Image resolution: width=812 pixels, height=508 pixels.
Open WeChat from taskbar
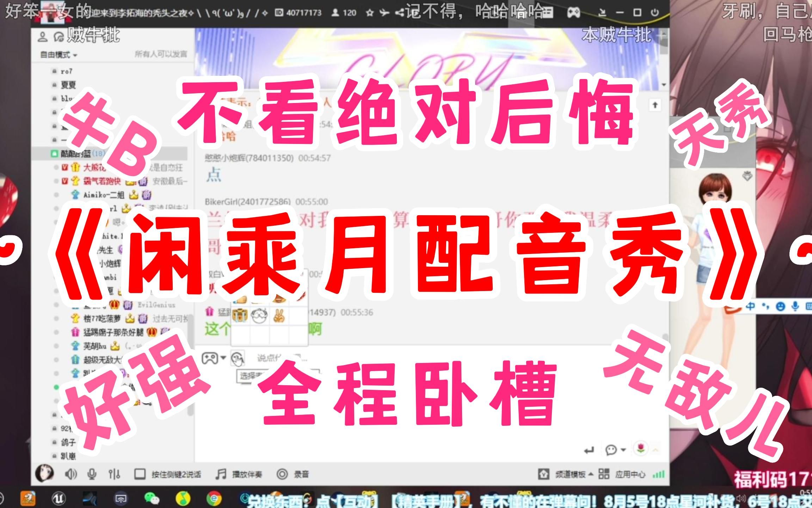tap(152, 498)
